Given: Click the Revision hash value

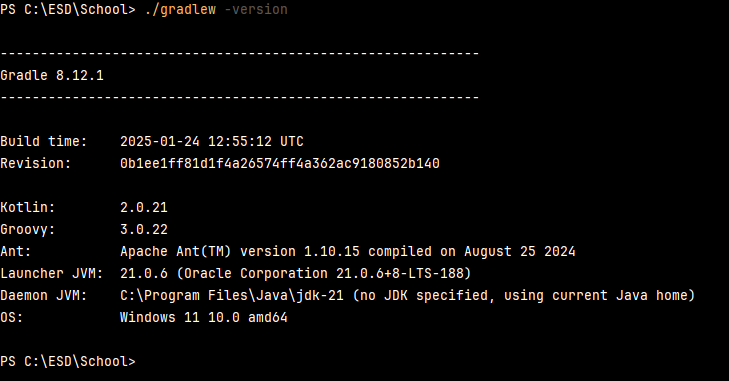Looking at the screenshot, I should click(279, 163).
